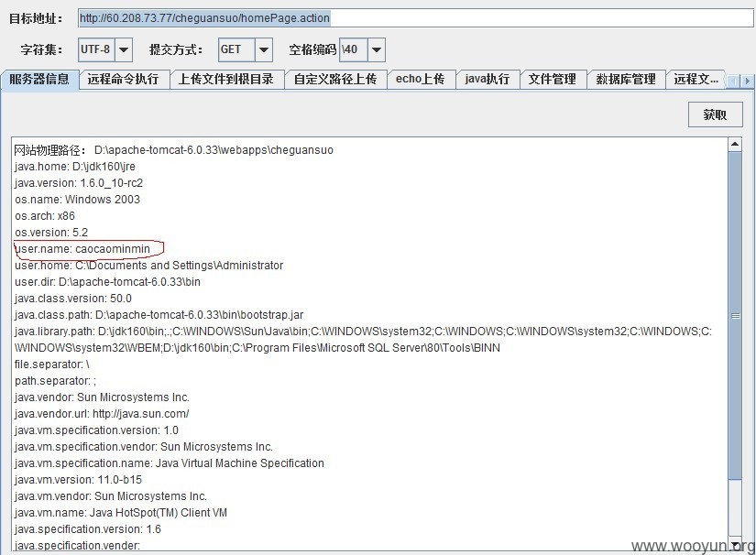This screenshot has width=756, height=555.
Task: Select the 服务器信息 tab
Action: [39, 79]
